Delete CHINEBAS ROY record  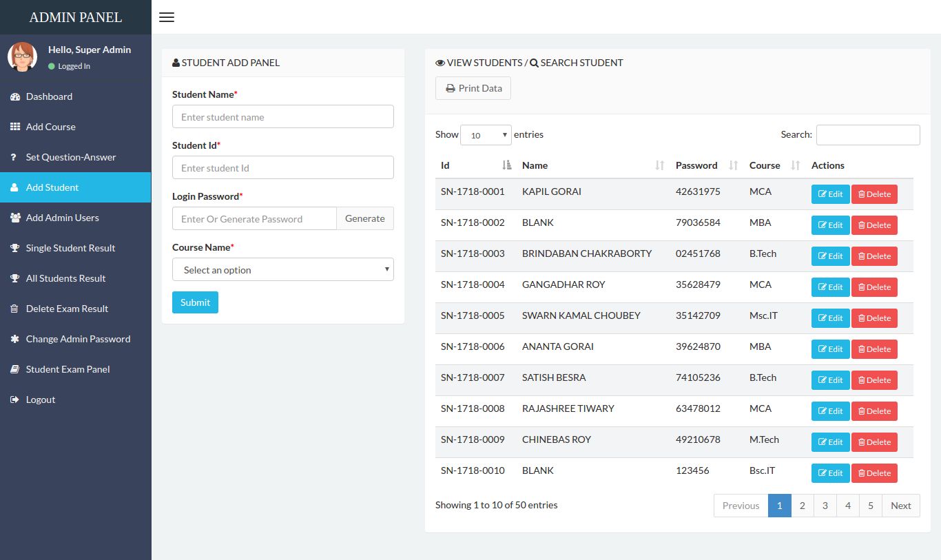[x=874, y=442]
